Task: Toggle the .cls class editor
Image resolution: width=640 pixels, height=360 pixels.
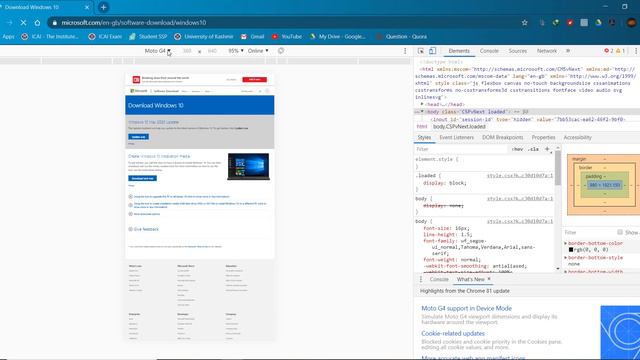Action: [533, 149]
